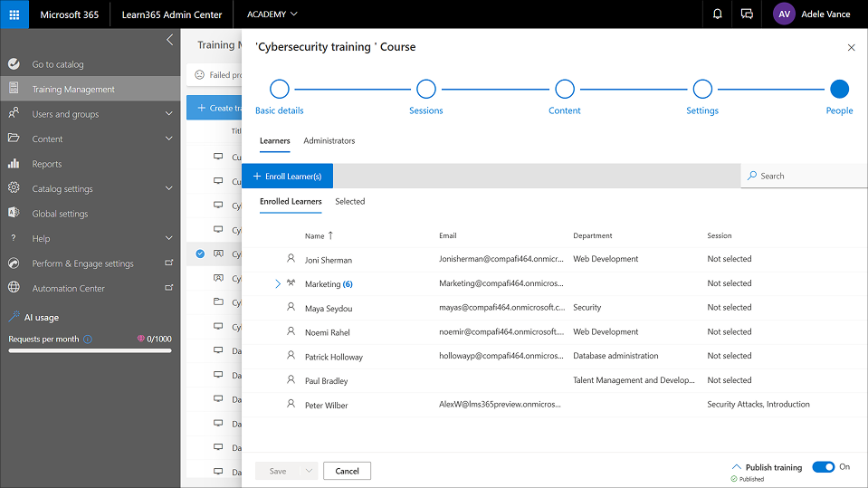Click the Save button
Viewport: 868px width, 488px height.
(x=278, y=471)
